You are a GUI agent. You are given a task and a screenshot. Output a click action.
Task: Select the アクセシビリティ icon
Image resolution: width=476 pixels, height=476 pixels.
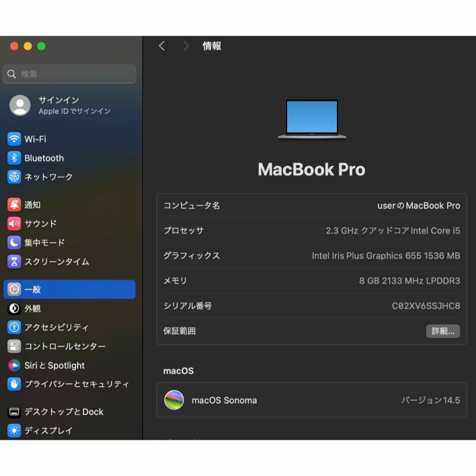tap(14, 327)
